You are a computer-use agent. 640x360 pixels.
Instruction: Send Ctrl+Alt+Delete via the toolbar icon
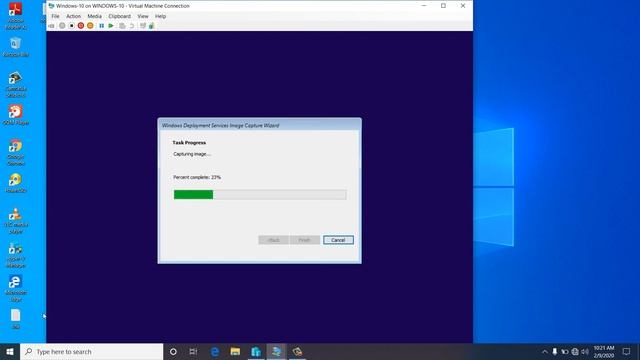[x=51, y=26]
